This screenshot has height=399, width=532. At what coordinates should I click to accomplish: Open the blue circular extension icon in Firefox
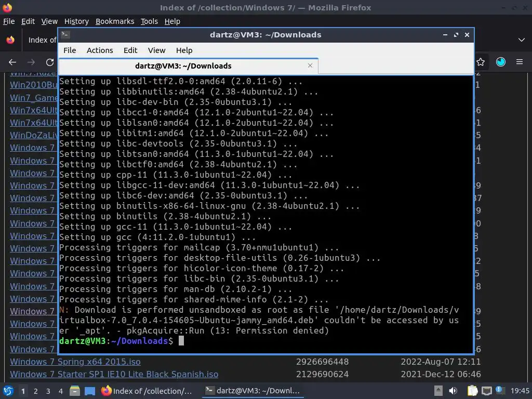pos(501,62)
